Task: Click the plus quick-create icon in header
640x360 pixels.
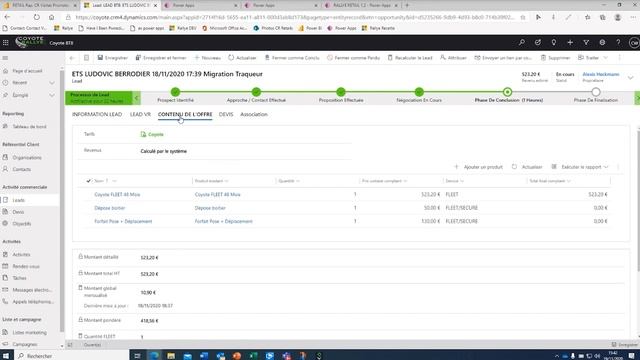Action: coord(570,42)
